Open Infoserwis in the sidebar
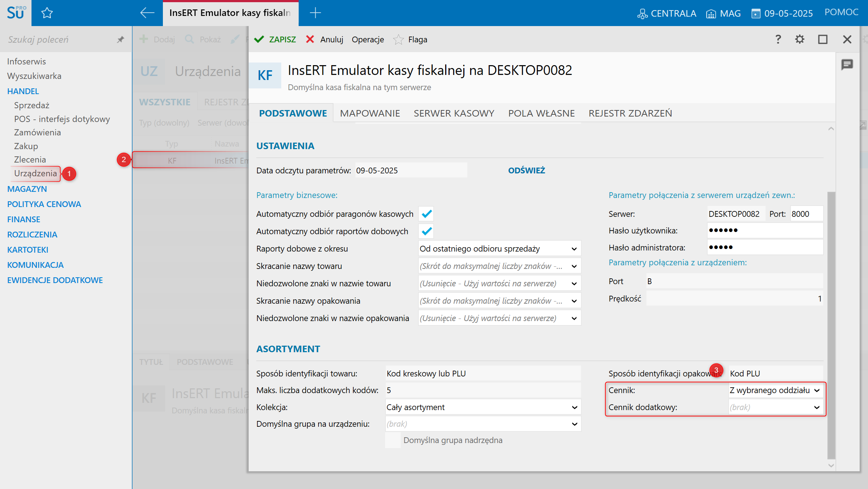The image size is (868, 489). tap(26, 62)
